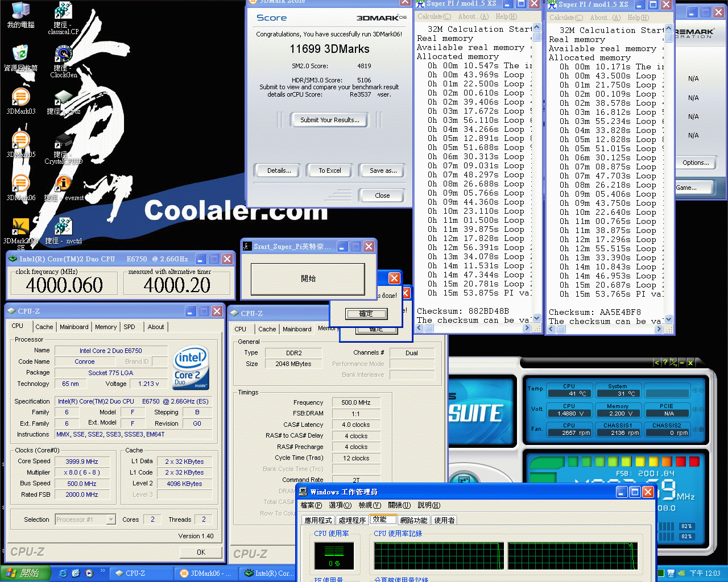The image size is (728, 582).
Task: Click the Volt row next arrow in AI Suite
Action: (x=702, y=410)
